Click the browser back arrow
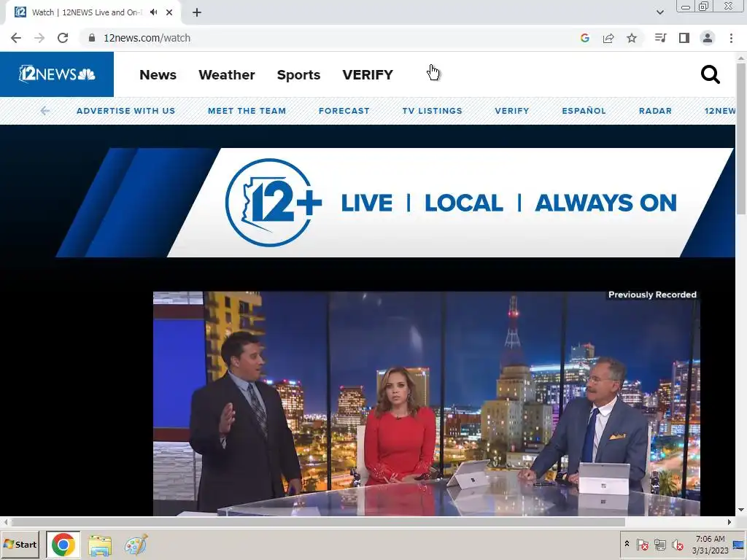747x560 pixels. click(x=16, y=38)
